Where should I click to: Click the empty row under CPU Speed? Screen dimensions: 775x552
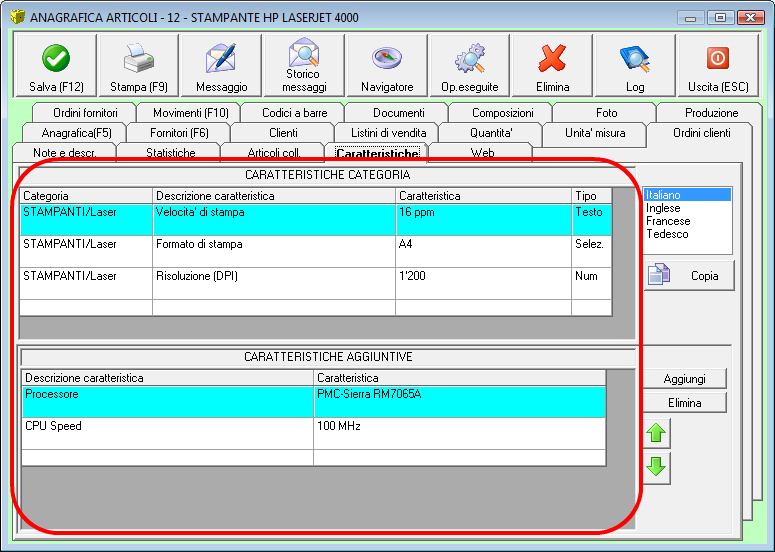(314, 457)
